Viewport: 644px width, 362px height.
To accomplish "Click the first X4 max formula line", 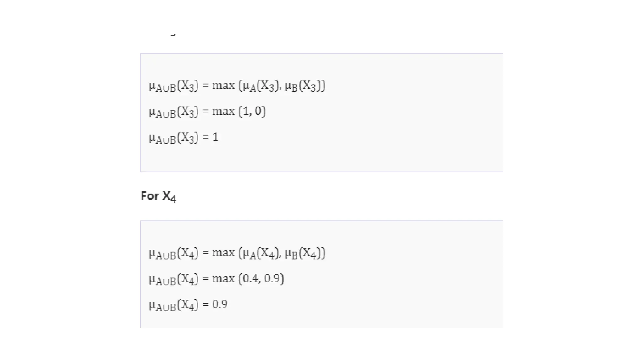I will pos(237,253).
